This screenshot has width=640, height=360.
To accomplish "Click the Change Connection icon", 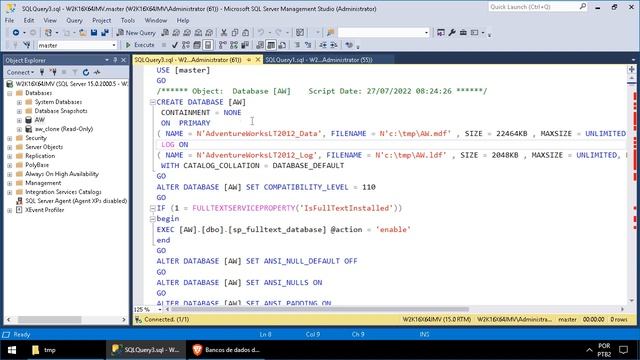I will click(x=27, y=45).
